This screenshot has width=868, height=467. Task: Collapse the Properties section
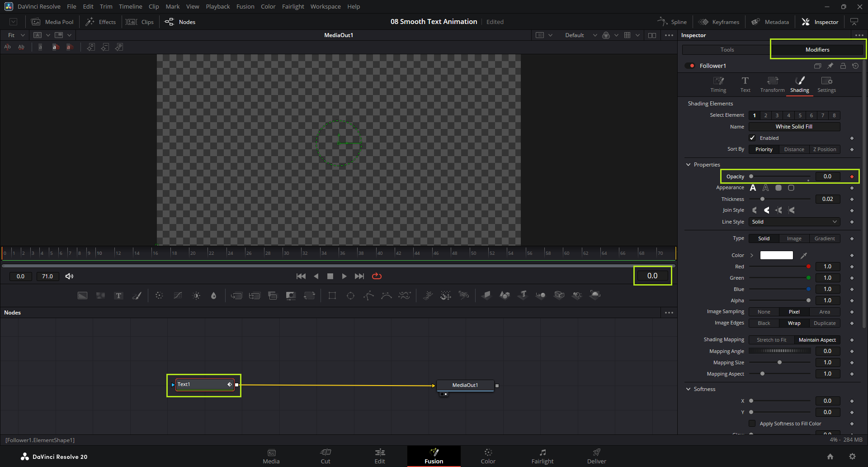(689, 165)
